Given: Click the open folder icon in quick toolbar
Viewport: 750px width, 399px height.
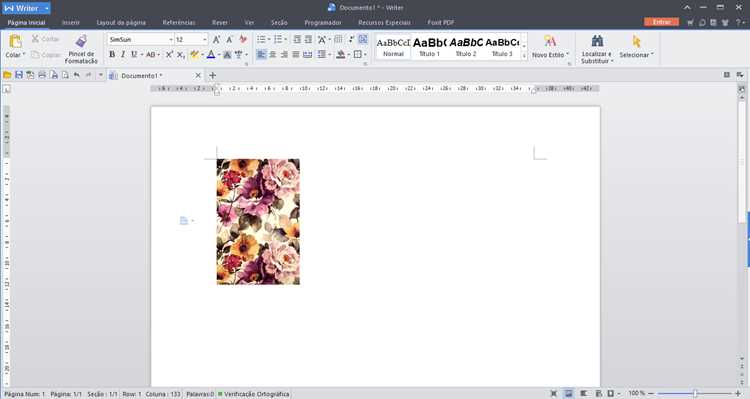Looking at the screenshot, I should (7, 75).
